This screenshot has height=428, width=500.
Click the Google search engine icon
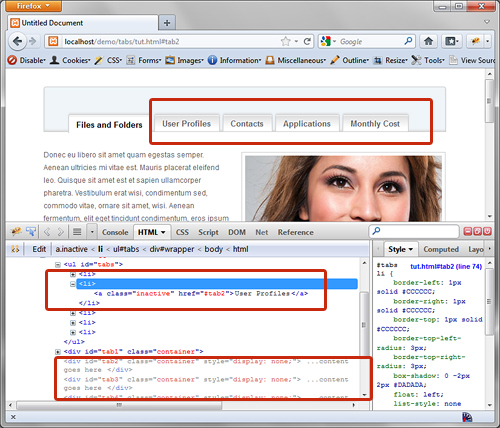pos(325,41)
